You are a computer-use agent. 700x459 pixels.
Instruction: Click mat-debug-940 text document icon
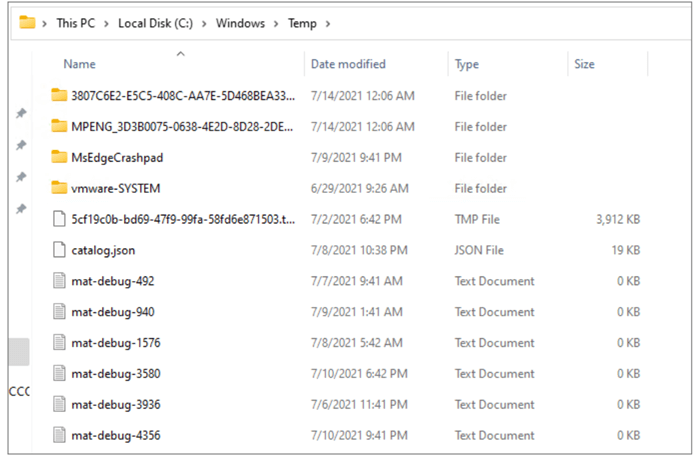click(59, 311)
